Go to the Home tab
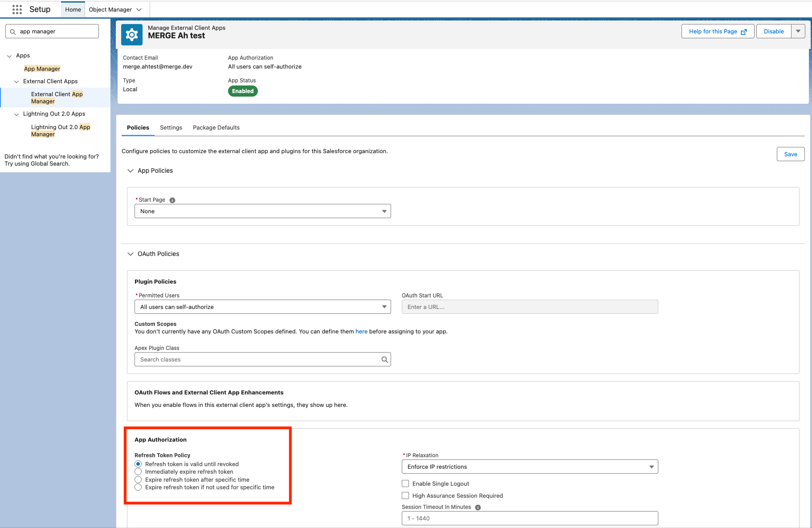This screenshot has height=528, width=812. coord(73,9)
